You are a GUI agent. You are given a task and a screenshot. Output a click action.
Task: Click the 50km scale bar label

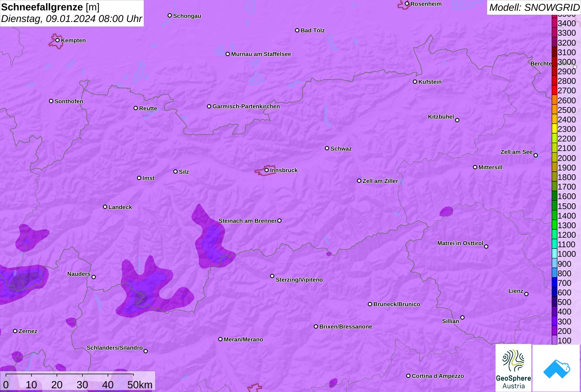[140, 385]
